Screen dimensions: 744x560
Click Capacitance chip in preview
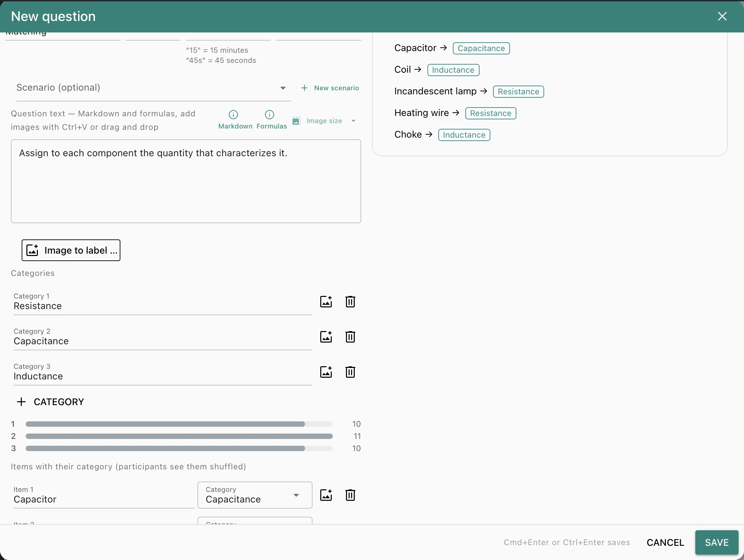[481, 48]
